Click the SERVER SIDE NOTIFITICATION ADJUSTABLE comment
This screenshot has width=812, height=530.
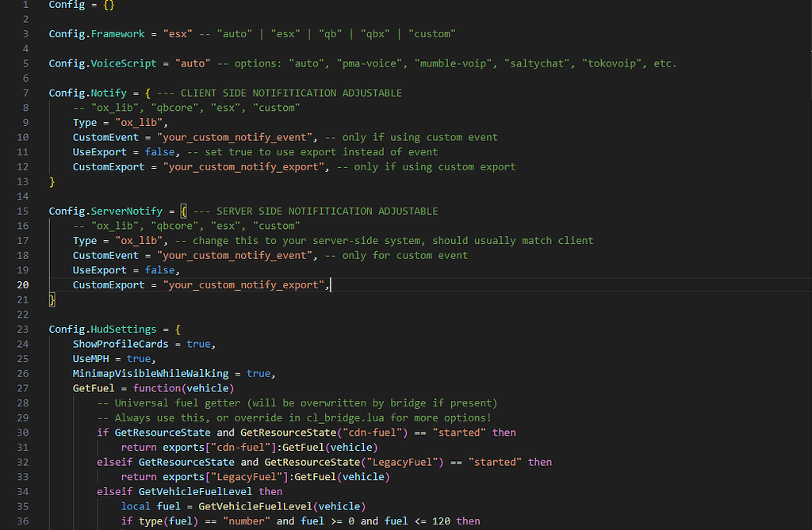[x=316, y=212]
